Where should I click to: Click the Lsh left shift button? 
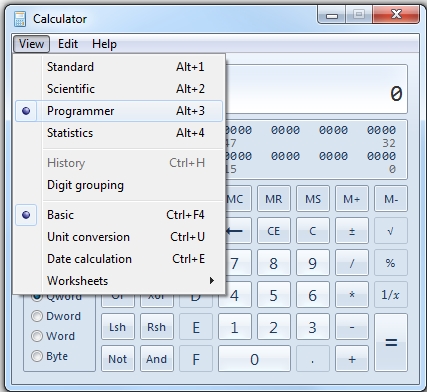[x=118, y=327]
